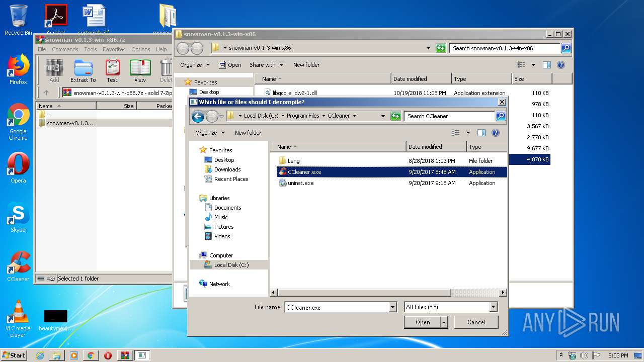Image resolution: width=644 pixels, height=362 pixels.
Task: Click WinRAR Add toolbar button
Action: point(54,71)
